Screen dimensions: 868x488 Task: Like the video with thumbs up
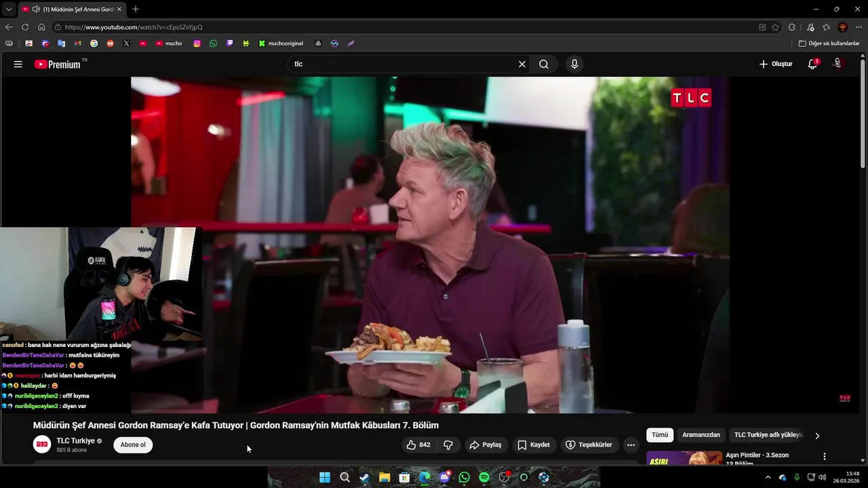418,445
